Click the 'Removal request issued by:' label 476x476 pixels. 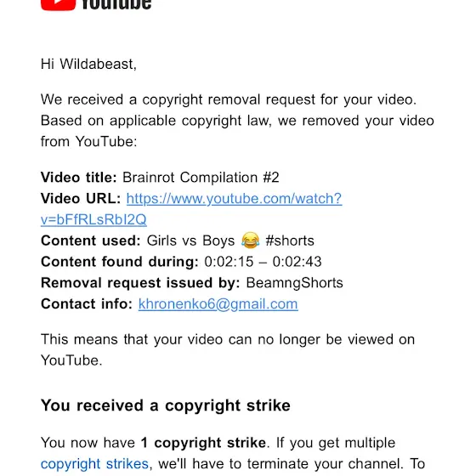[140, 283]
